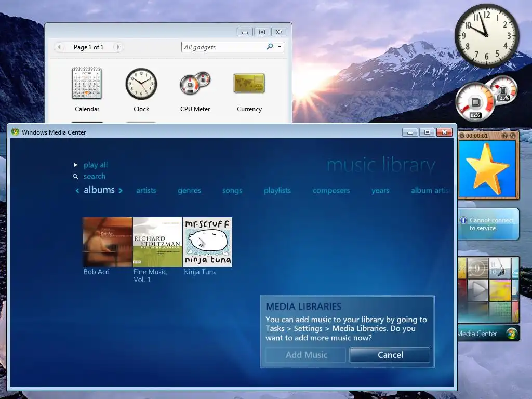This screenshot has height=399, width=532.
Task: Click Add Music in Media Libraries dialog
Action: 305,355
